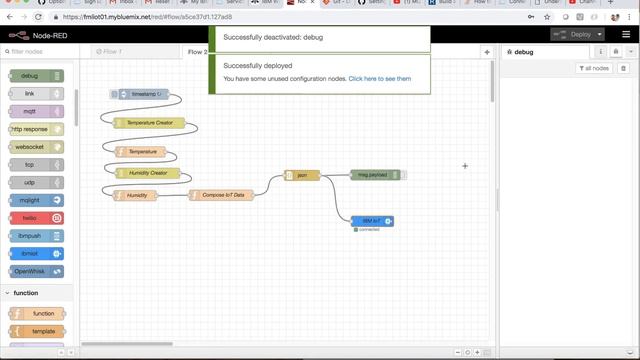Viewport: 640px width, 360px height.
Task: Dismiss the 'Successfully deactivated: debug' notification
Action: coord(319,39)
